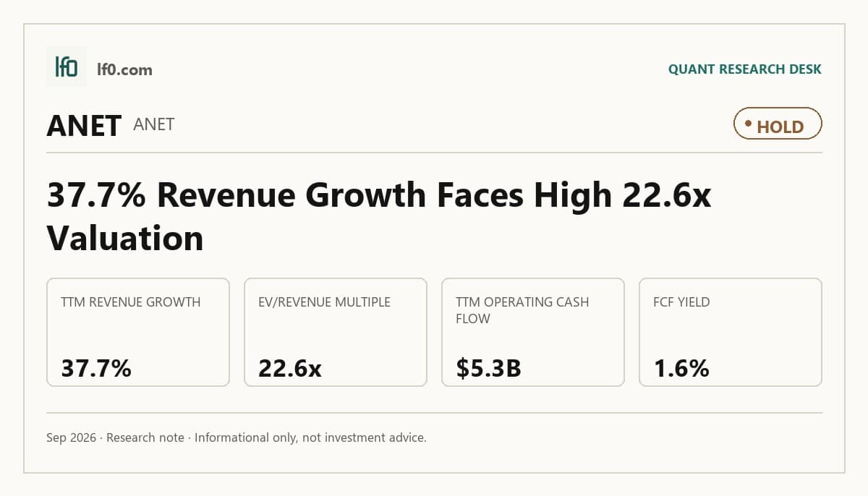Click the FCF YIELD label
Viewport: 868px width, 496px height.
[x=681, y=302]
